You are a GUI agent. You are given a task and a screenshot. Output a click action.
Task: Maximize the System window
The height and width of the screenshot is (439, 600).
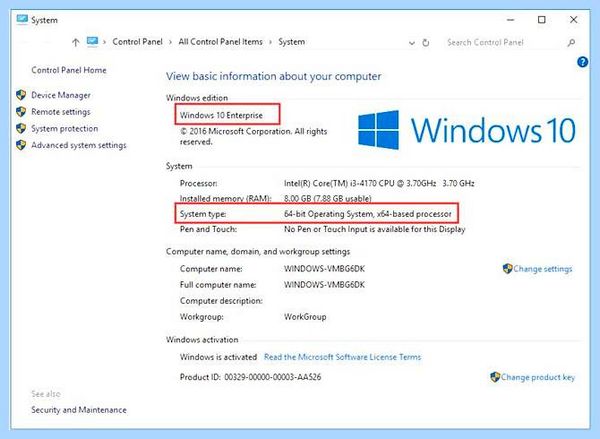(541, 20)
